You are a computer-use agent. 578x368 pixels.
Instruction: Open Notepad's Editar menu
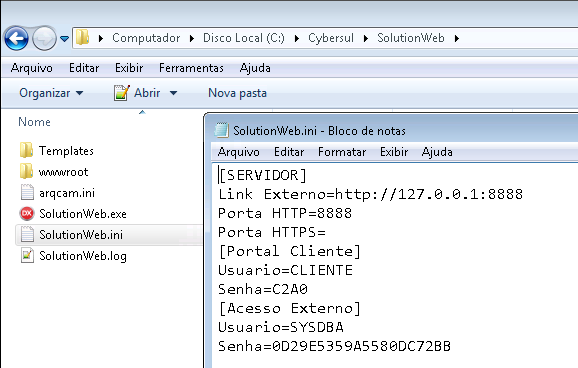point(289,152)
